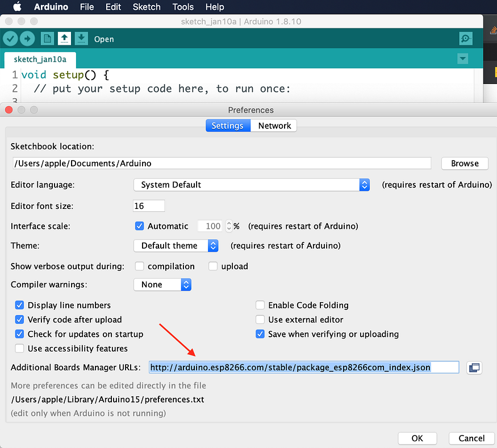Click the Save sketch toolbar icon
Image resolution: width=497 pixels, height=448 pixels.
[81, 39]
